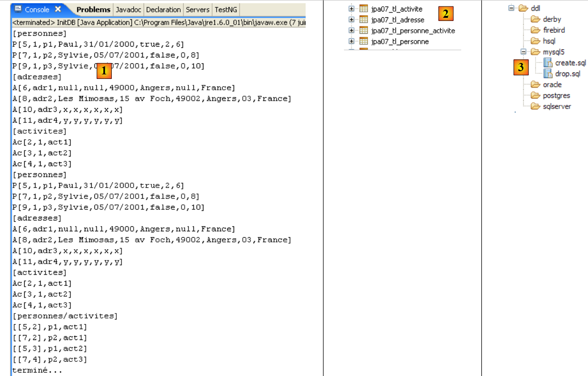
Task: Expand the jpa07_tl_personne_activite table node
Action: click(351, 31)
